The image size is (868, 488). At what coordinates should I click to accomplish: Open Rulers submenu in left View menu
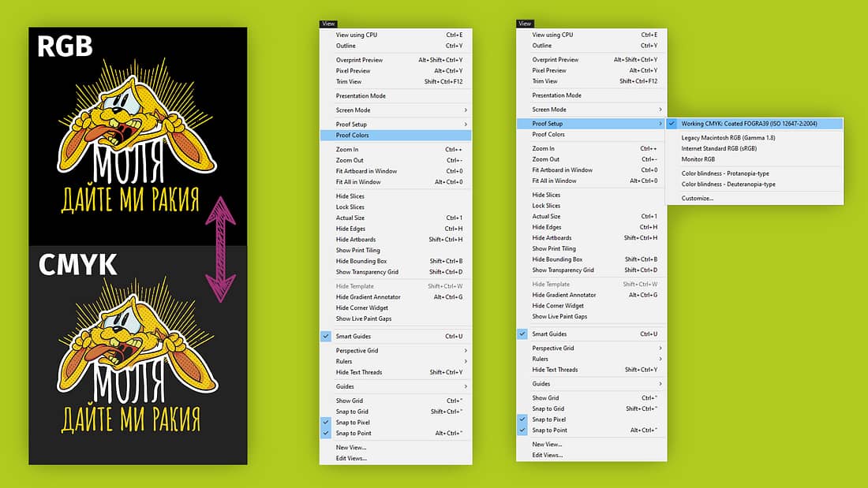pos(345,361)
